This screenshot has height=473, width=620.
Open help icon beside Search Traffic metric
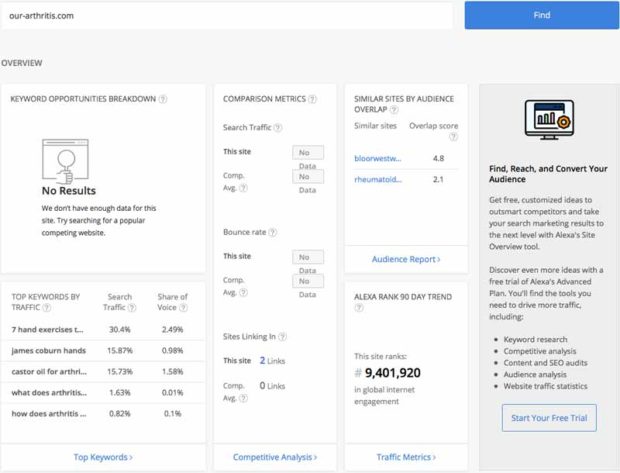pyautogui.click(x=278, y=128)
